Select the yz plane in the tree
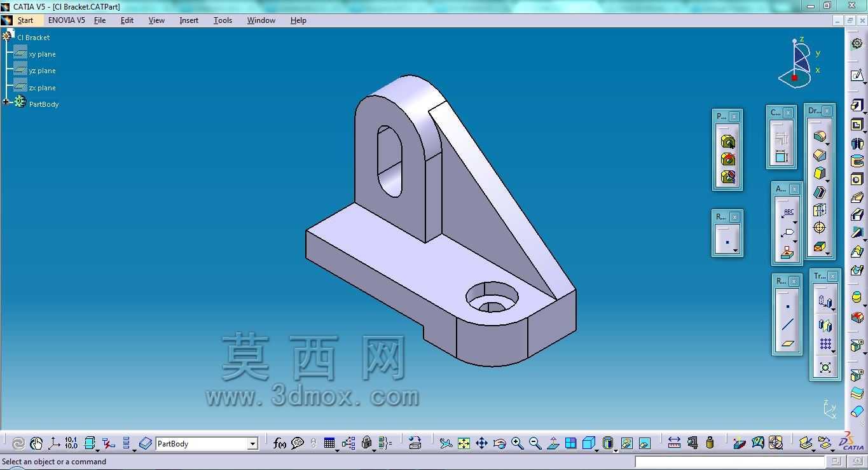This screenshot has height=470, width=868. pos(42,71)
